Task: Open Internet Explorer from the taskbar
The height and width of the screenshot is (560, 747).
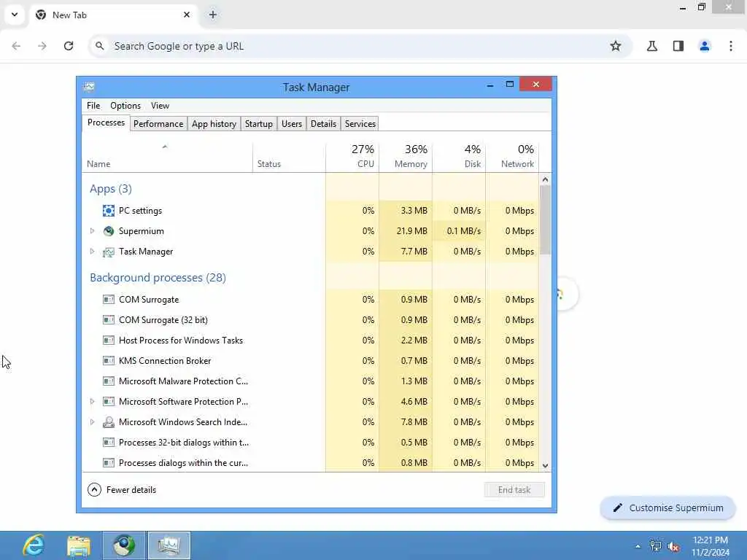Action: coord(34,545)
